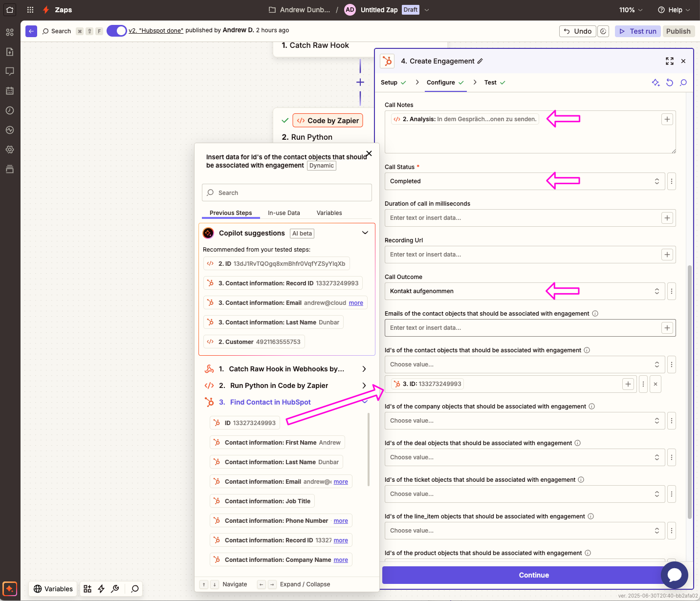Screen dimensions: 700x601
Task: Toggle the Zap on/off switch
Action: pos(116,31)
